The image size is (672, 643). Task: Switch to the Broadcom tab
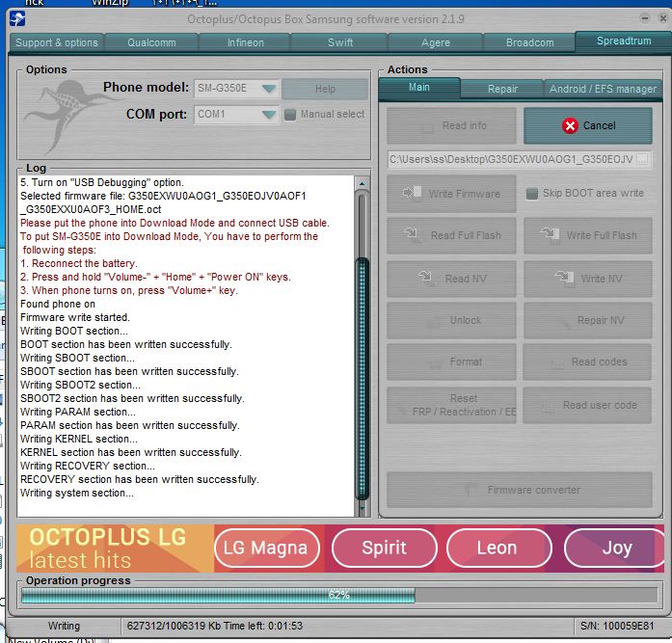pyautogui.click(x=529, y=42)
